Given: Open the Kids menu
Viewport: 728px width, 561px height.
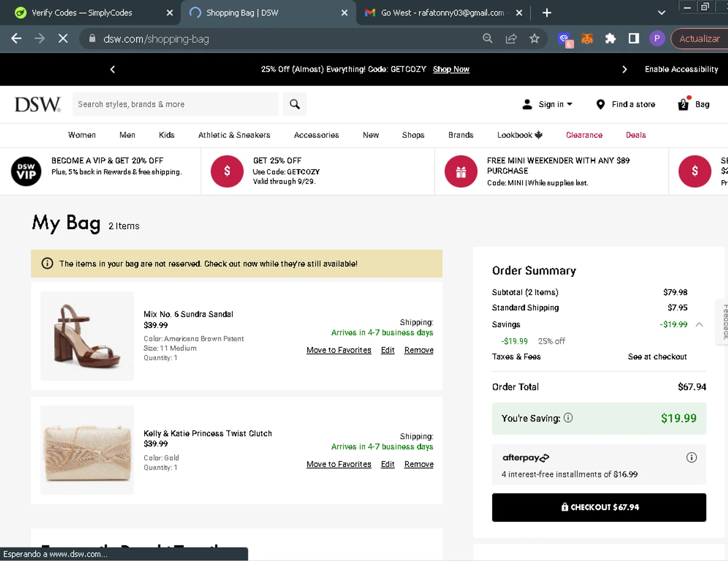Looking at the screenshot, I should [x=166, y=135].
